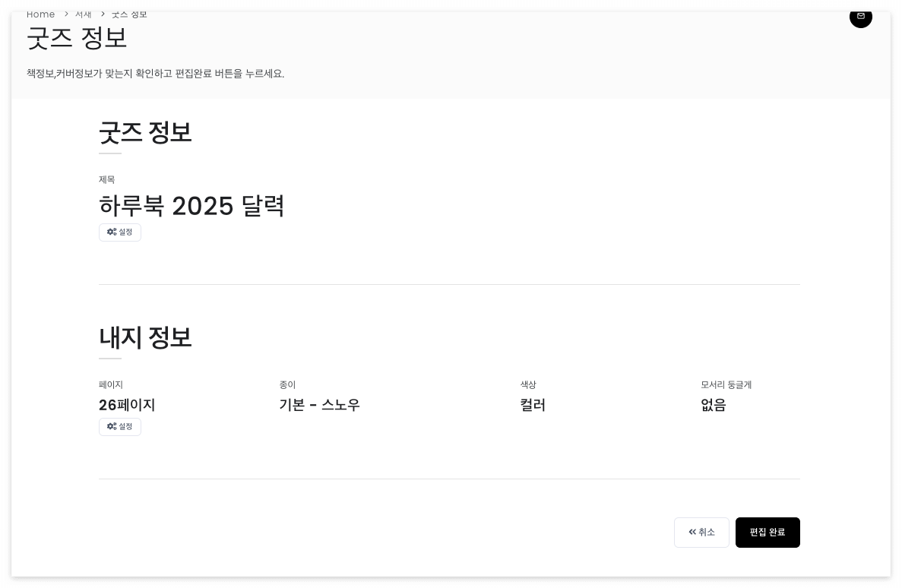
Task: Click the 없음 value under 모서리 둥글게
Action: [x=714, y=405]
